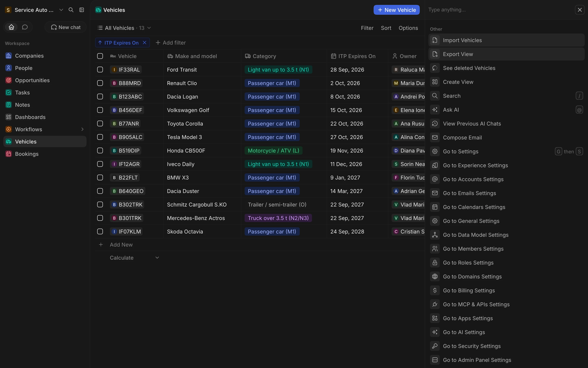Check the box for B123ABC row

[100, 97]
